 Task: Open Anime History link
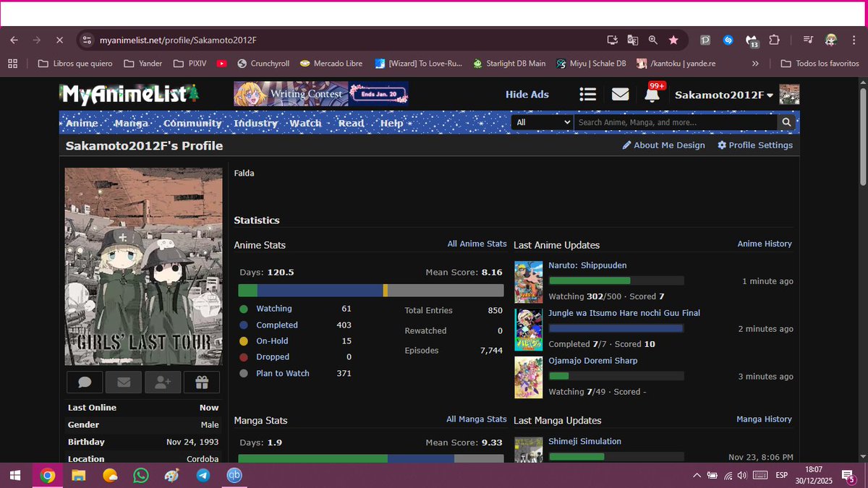pos(765,244)
